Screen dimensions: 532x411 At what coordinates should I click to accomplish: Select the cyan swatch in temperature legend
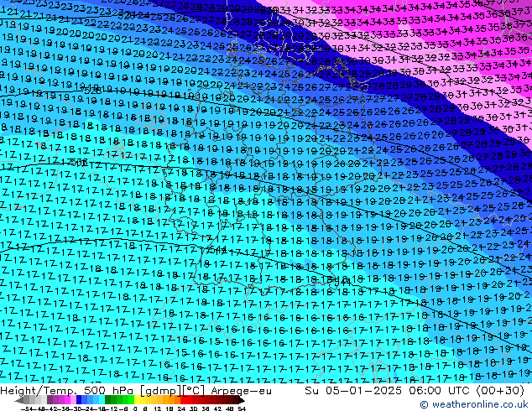(102, 400)
